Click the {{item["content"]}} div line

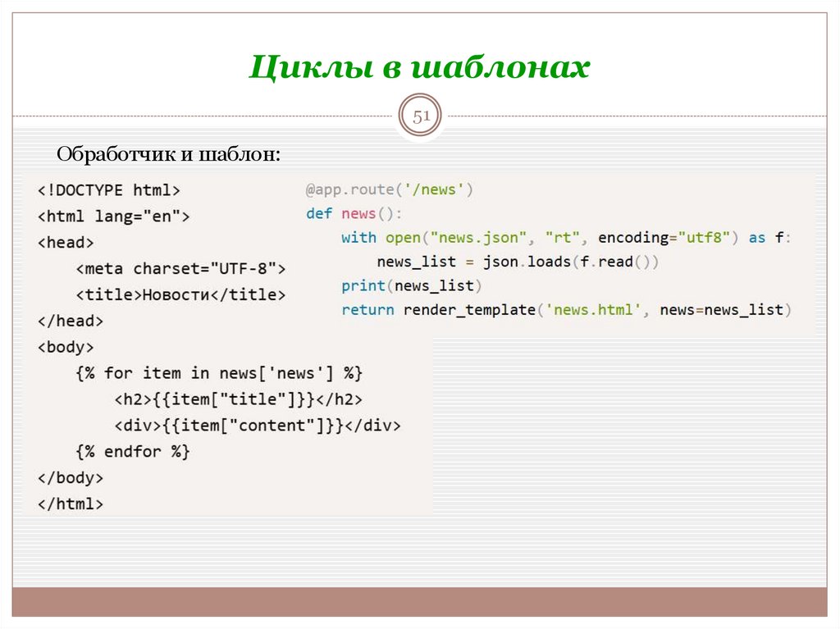[x=257, y=426]
